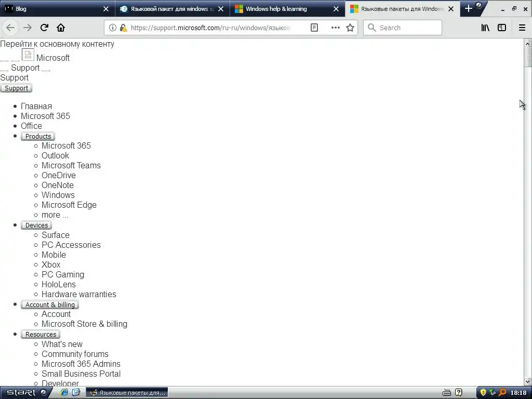Follow 'Перейти к основному контенту' link

[57, 44]
